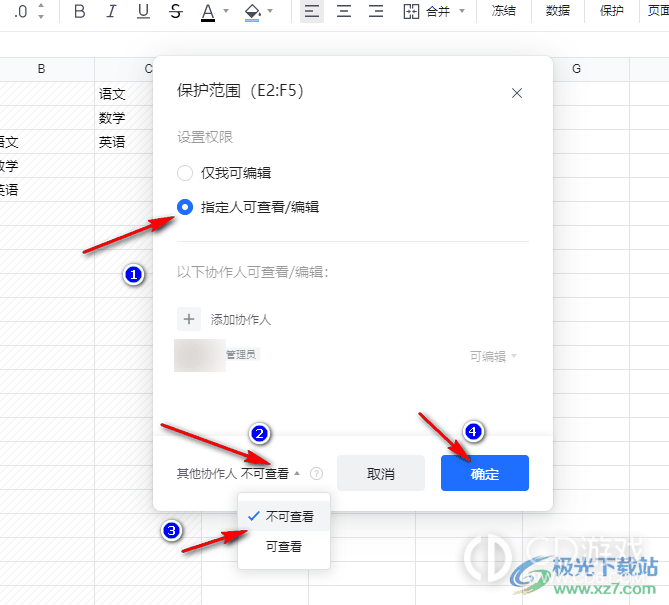Center align the text

pos(344,12)
